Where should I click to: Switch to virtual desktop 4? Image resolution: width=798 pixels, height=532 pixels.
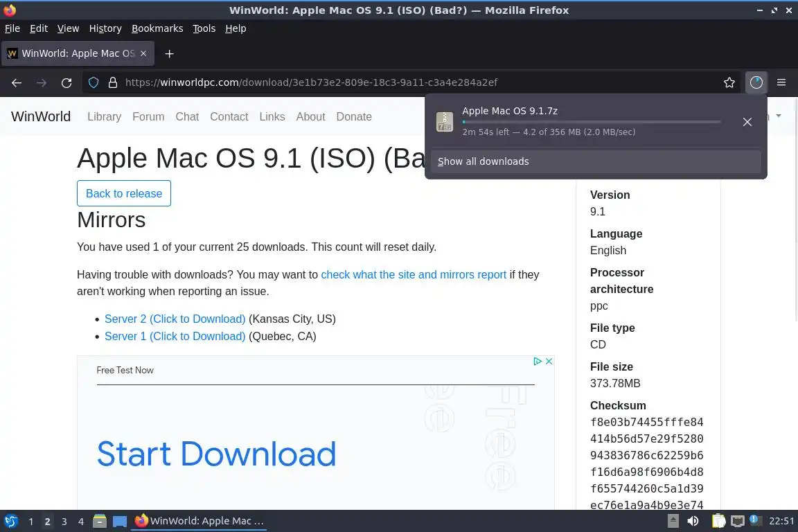click(x=80, y=522)
